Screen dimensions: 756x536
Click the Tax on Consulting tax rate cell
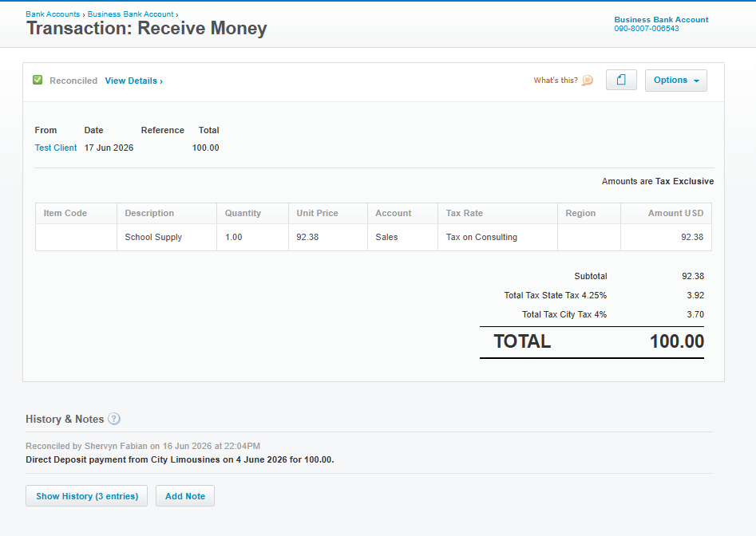point(497,237)
